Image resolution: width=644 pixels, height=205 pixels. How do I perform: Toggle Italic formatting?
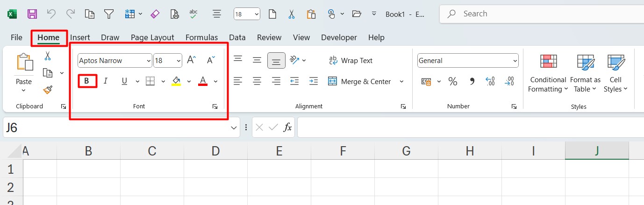coord(106,81)
